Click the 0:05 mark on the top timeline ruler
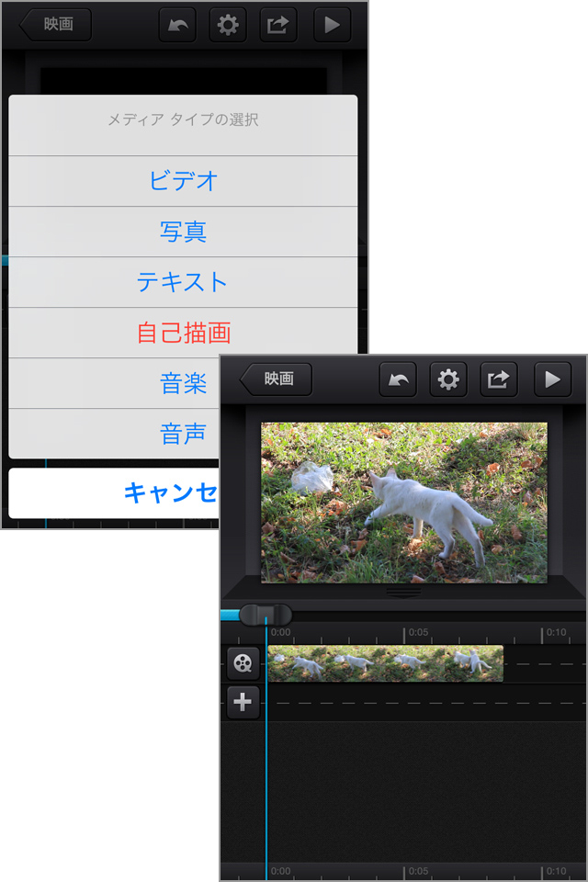This screenshot has width=588, height=882. coord(417,632)
